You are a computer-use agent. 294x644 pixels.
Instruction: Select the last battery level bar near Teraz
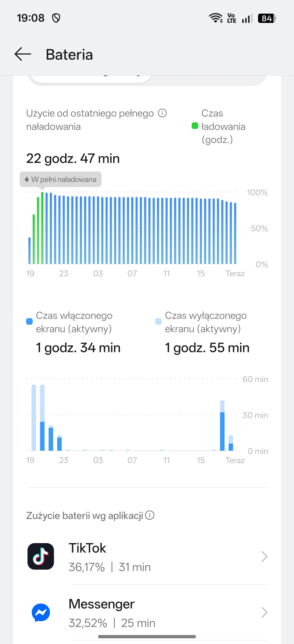235,233
